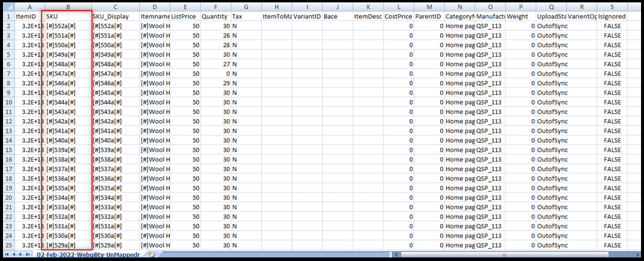
Task: Click previous sheet navigation arrow
Action: 14,254
